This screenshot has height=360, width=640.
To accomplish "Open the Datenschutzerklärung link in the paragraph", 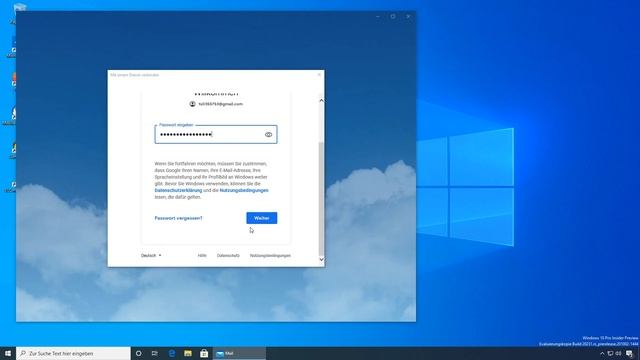I will pyautogui.click(x=178, y=190).
